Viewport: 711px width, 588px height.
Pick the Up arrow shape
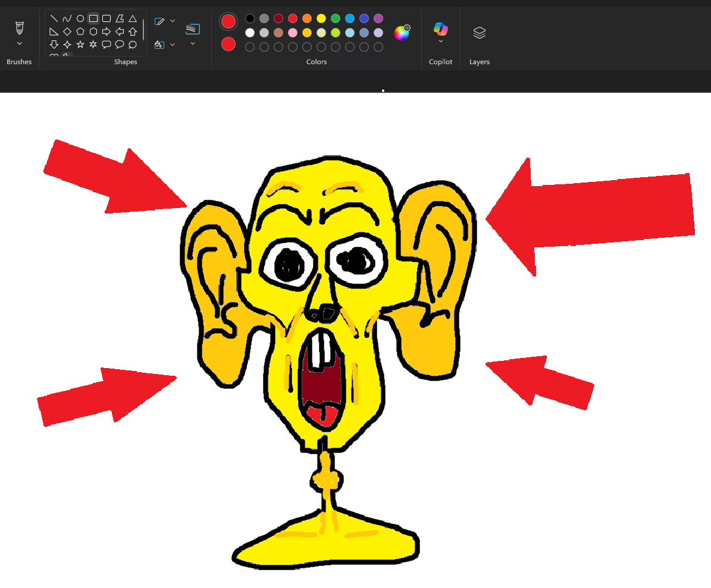click(133, 32)
